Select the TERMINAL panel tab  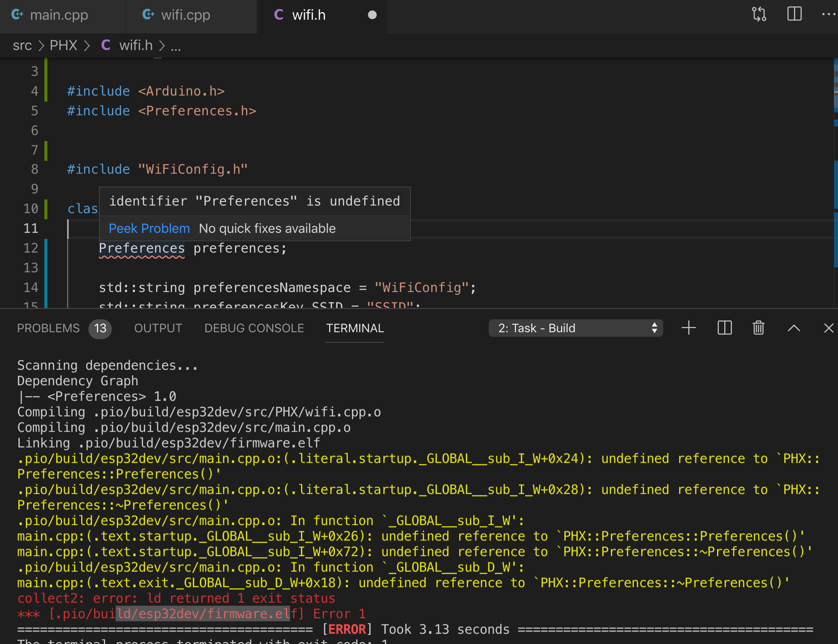pyautogui.click(x=355, y=328)
